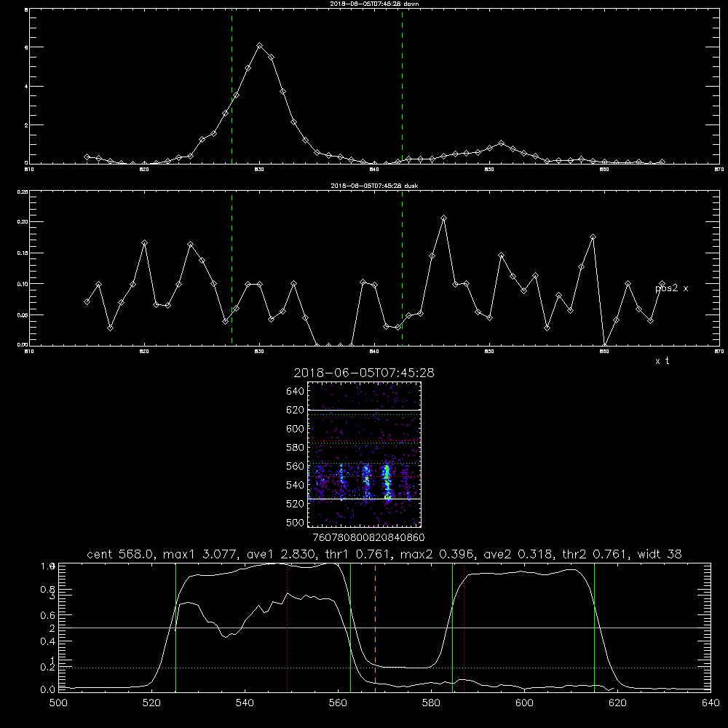The height and width of the screenshot is (728, 728).
Task: Click the '600' x-axis label of profile plot
Action: click(x=524, y=703)
